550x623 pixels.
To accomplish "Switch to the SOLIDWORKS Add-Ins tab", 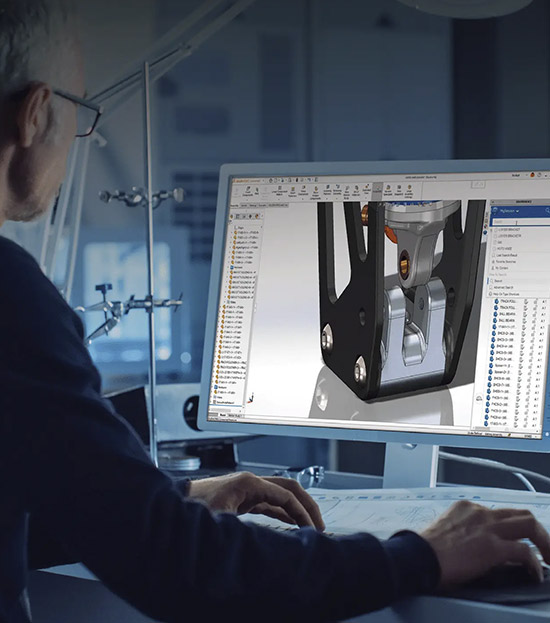I will click(x=278, y=205).
